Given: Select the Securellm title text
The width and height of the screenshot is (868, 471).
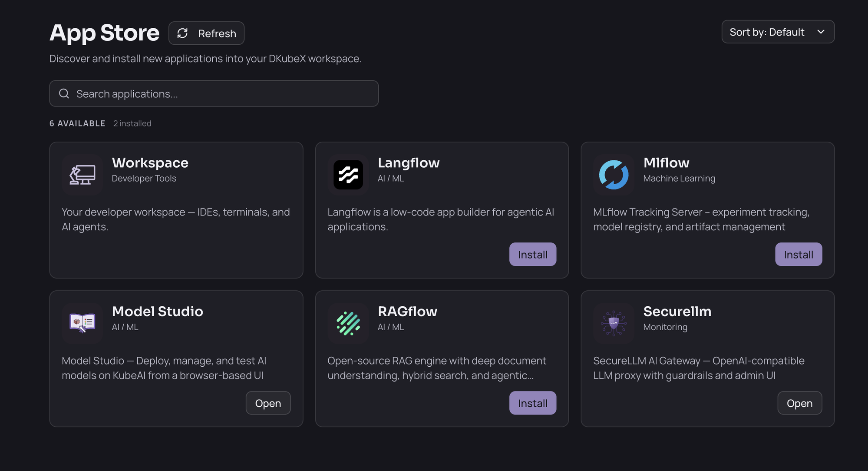Looking at the screenshot, I should coord(677,311).
